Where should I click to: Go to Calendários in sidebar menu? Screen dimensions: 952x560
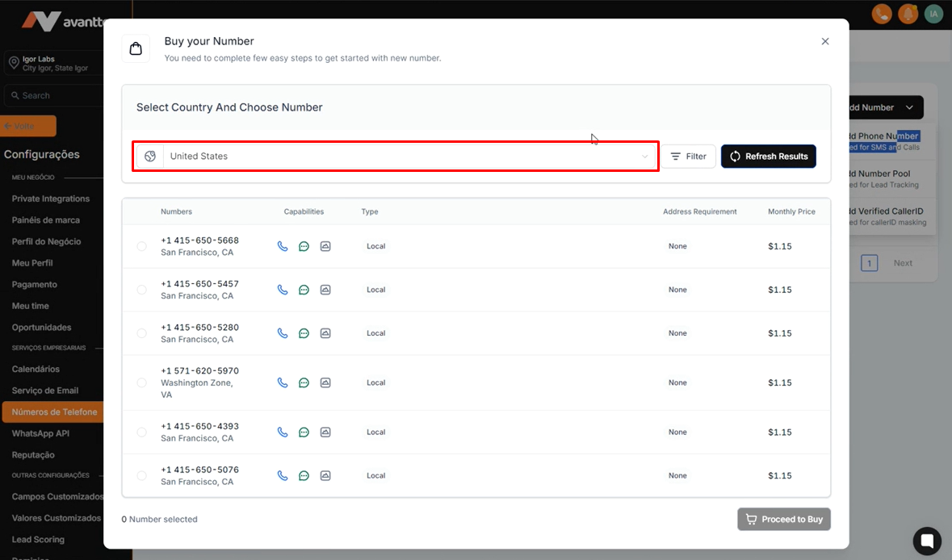[36, 369]
